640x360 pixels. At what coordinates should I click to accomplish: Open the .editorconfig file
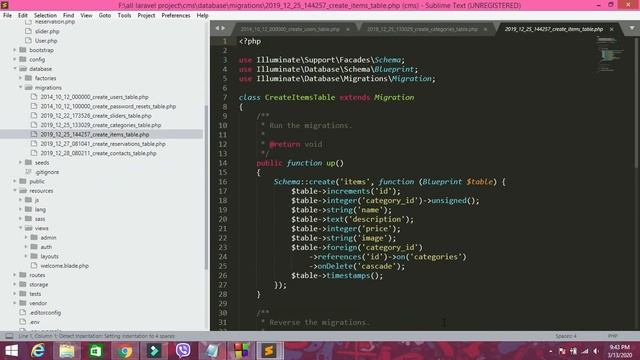click(x=45, y=313)
